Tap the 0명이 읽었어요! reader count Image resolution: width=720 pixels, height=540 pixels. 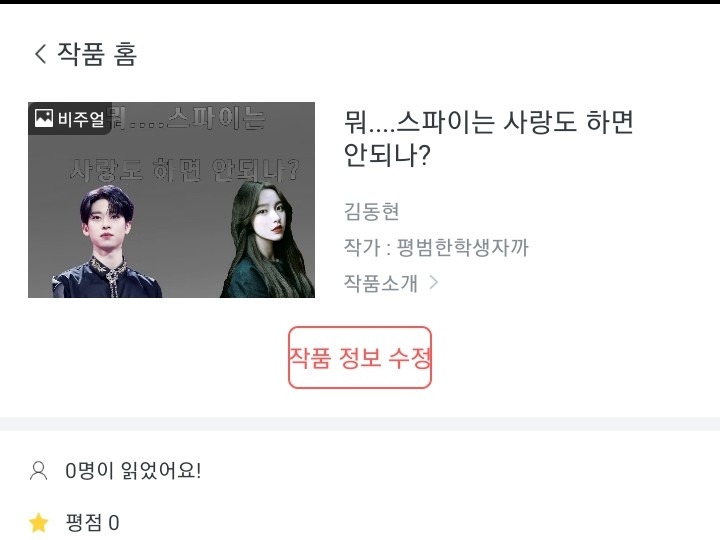tap(133, 471)
